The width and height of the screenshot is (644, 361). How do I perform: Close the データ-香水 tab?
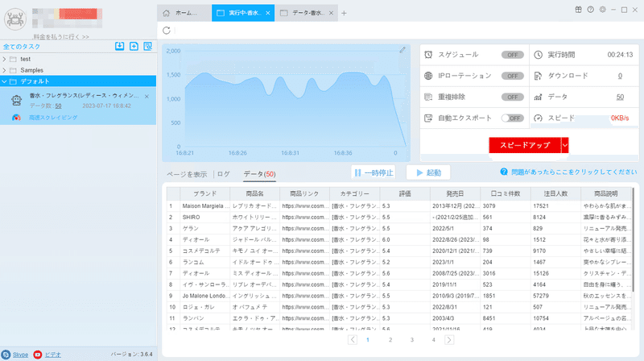tap(331, 13)
